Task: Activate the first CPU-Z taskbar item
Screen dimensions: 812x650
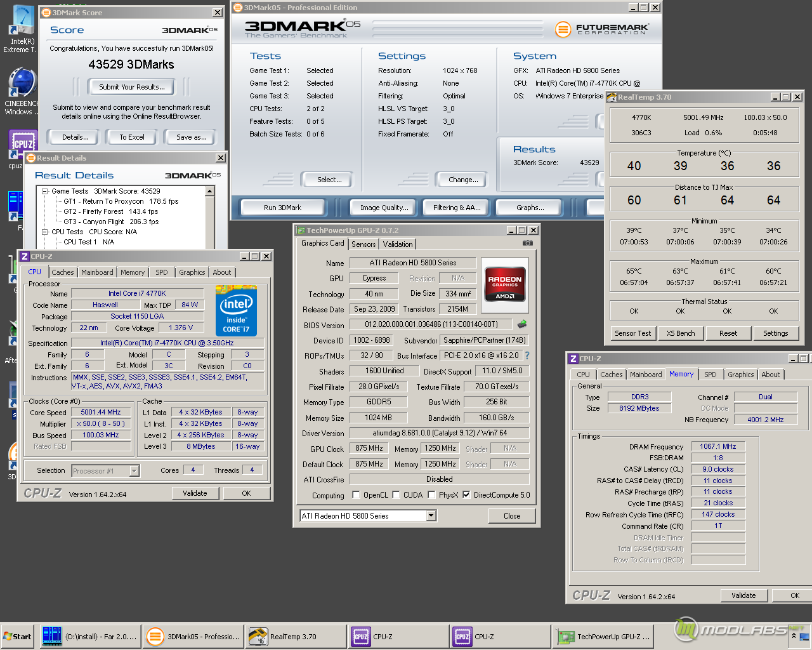Action: coord(398,636)
